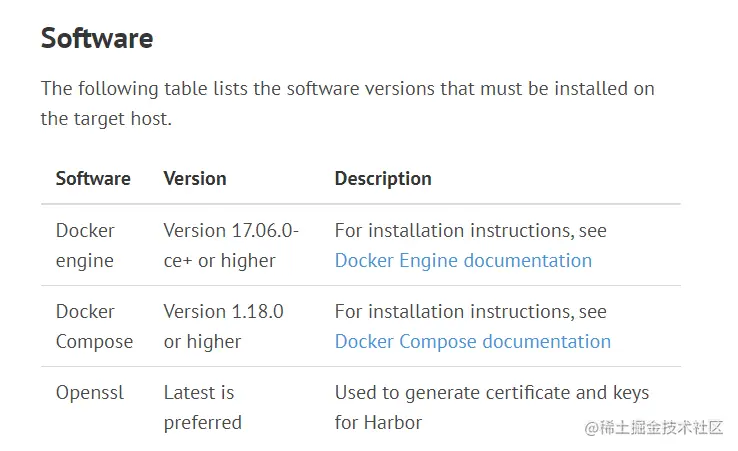Click the Openssl description about certificates and keys
This screenshot has height=451, width=738.
(x=491, y=393)
